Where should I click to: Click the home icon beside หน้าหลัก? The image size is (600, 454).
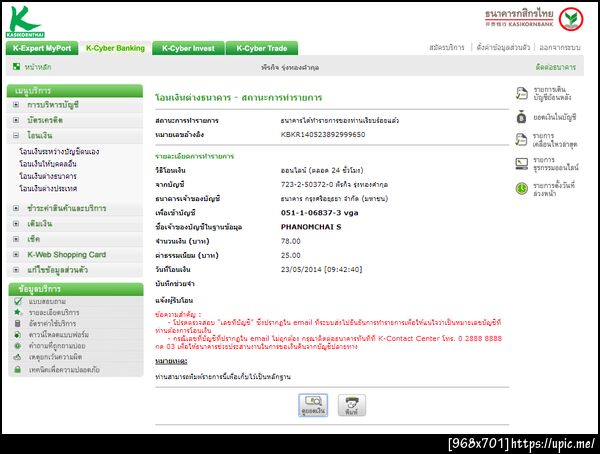coord(16,67)
